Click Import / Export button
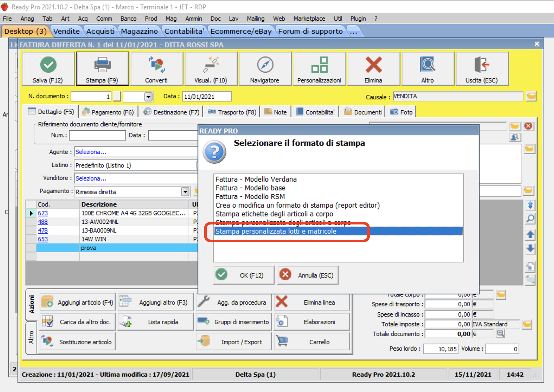The width and height of the screenshot is (554, 392). click(234, 342)
